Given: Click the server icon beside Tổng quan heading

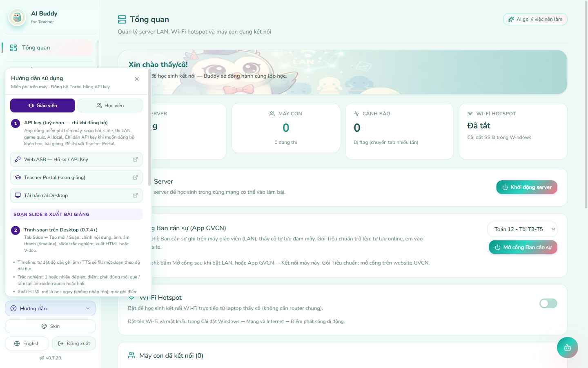Looking at the screenshot, I should [122, 20].
